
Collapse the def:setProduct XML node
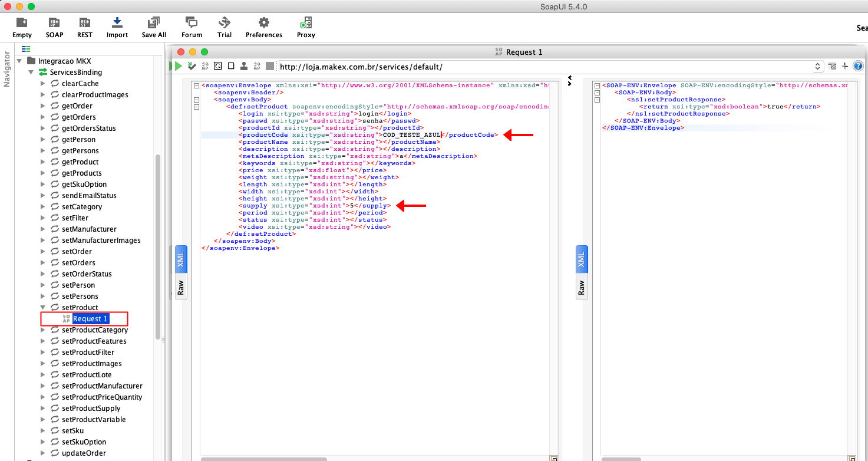[196, 107]
